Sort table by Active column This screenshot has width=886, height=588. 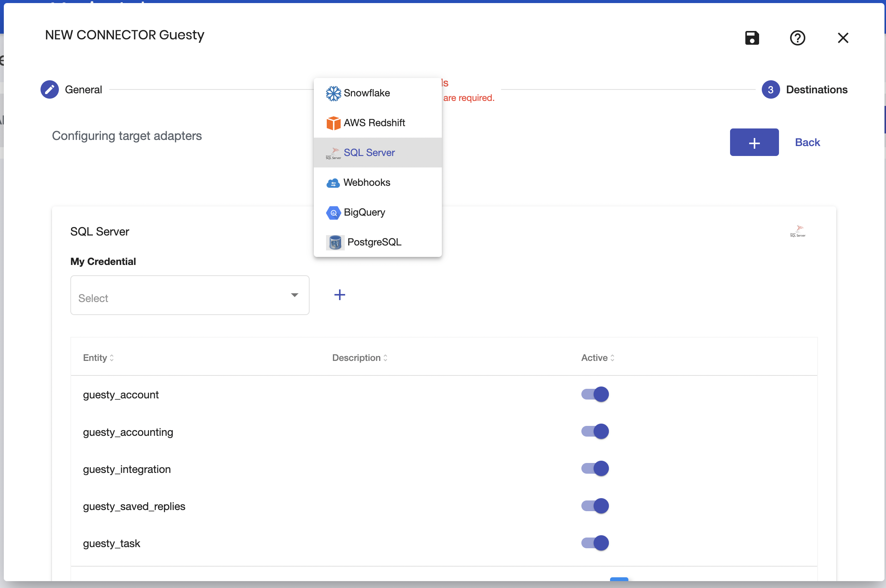(598, 358)
